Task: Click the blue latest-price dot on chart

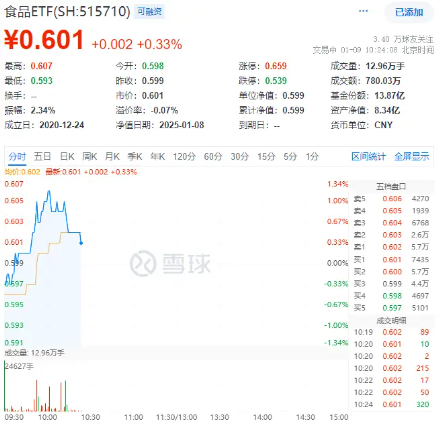Action: [x=81, y=243]
